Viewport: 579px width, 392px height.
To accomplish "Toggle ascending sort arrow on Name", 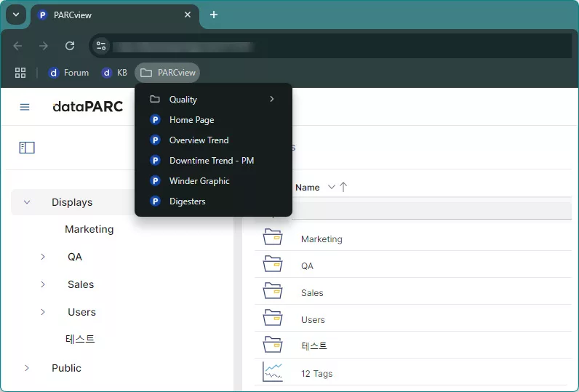I will [x=343, y=187].
